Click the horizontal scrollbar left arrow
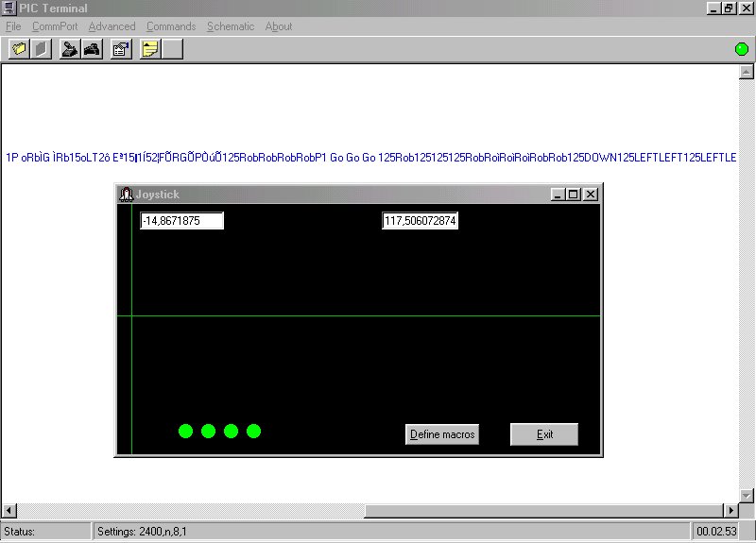This screenshot has height=543, width=756. pyautogui.click(x=9, y=510)
